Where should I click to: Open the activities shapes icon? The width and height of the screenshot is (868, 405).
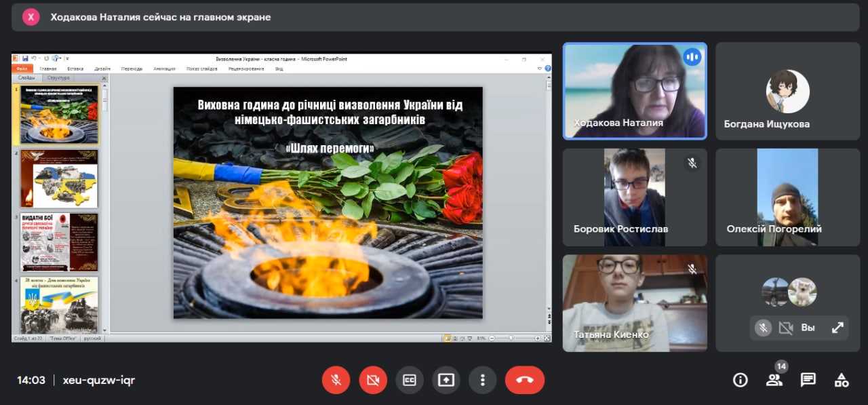tap(842, 380)
